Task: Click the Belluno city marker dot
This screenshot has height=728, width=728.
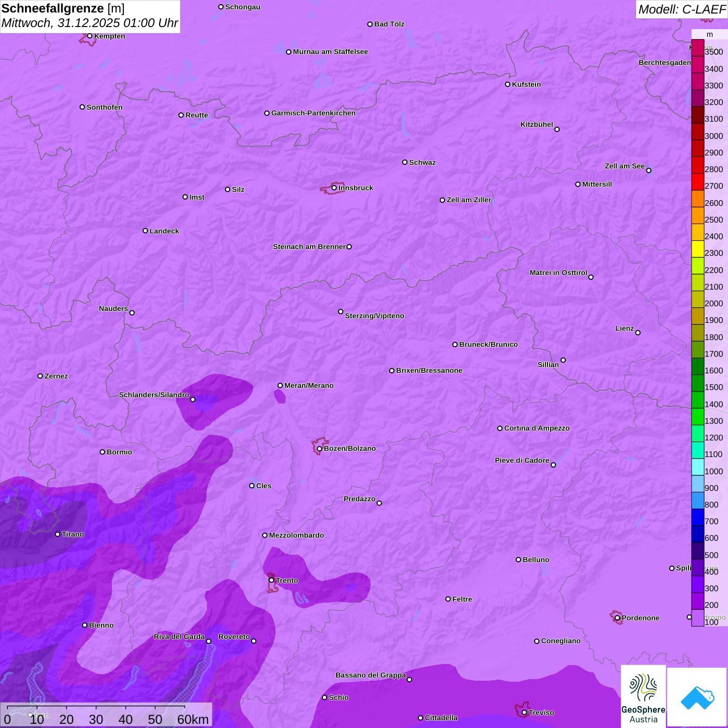Action: tap(518, 560)
